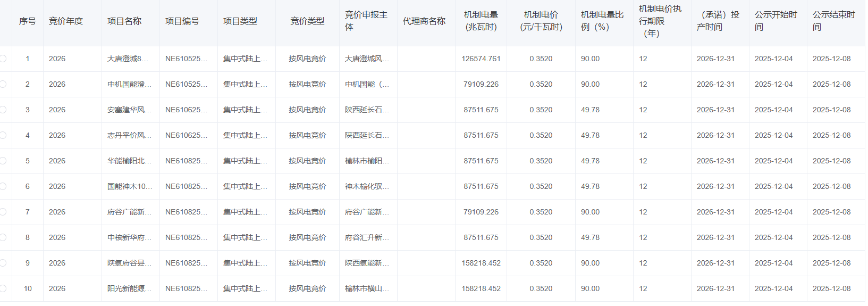Click the 竞价申报主体 column header
The width and height of the screenshot is (868, 306).
(366, 21)
